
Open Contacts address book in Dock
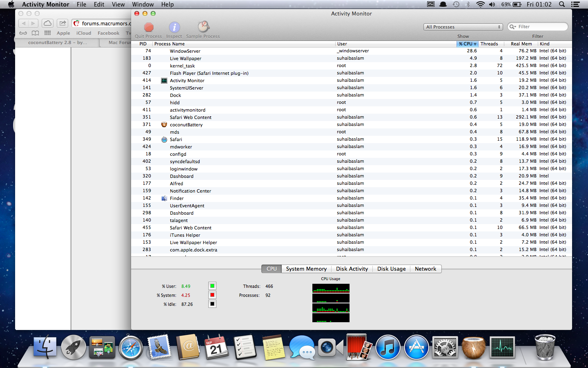188,347
